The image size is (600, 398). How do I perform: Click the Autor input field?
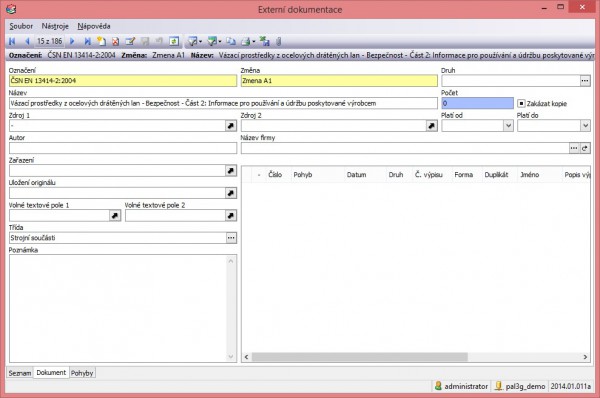tap(123, 148)
